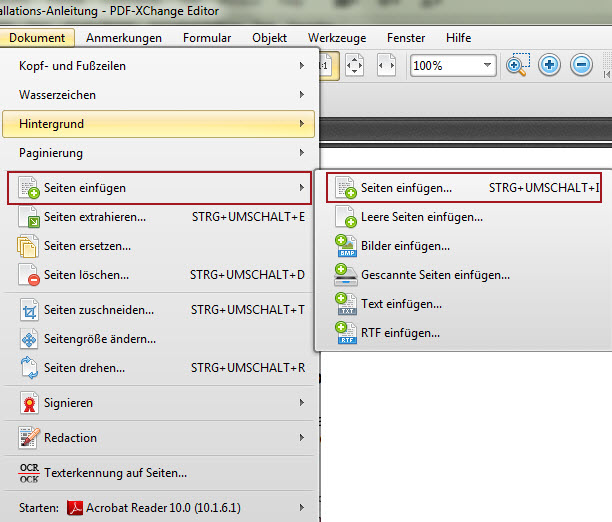The image size is (612, 522).
Task: Click the Redaction pencil icon
Action: click(x=29, y=438)
